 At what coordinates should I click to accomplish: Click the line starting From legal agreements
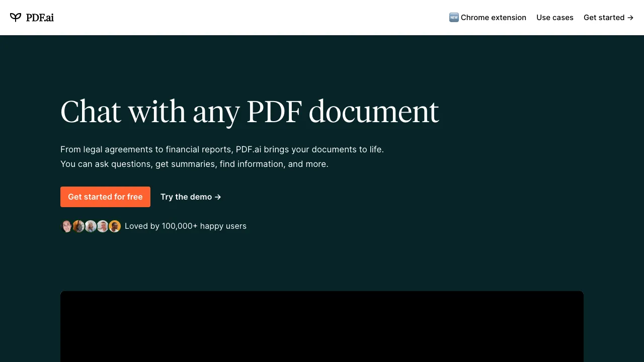coord(222,149)
